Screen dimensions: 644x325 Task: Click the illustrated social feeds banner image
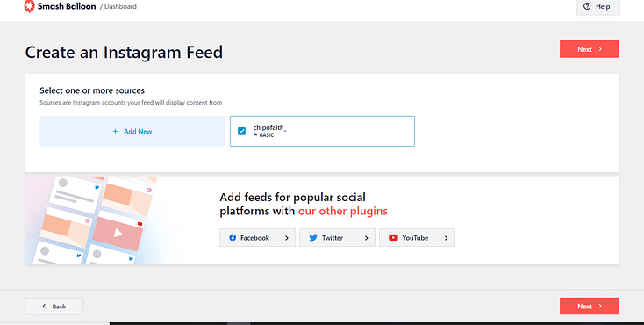[103, 220]
